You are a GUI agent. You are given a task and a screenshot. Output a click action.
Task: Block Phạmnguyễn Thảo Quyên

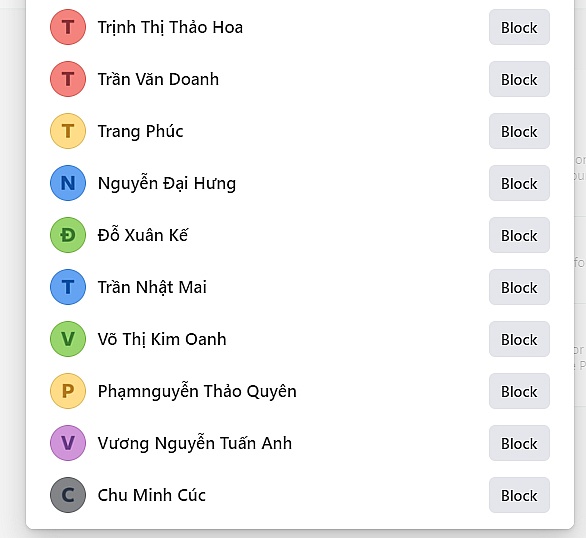[x=519, y=391]
